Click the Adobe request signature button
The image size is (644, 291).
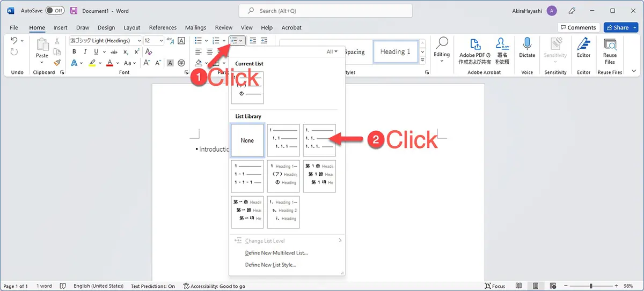pyautogui.click(x=502, y=51)
